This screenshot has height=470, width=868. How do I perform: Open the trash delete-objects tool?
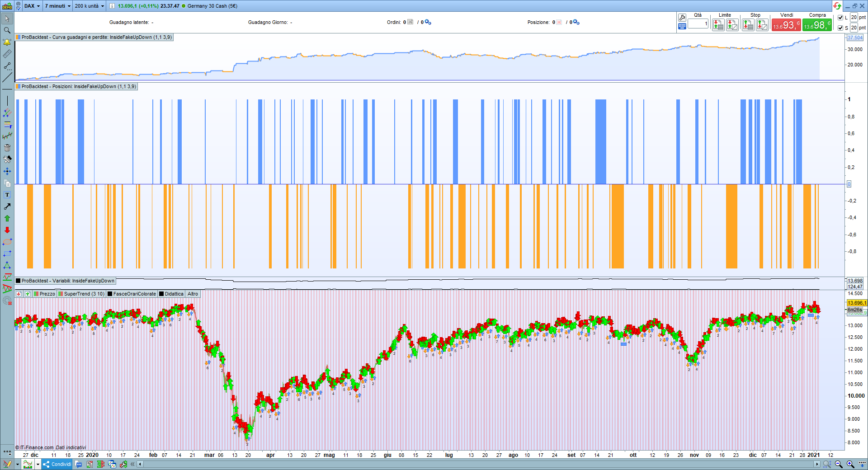click(7, 148)
